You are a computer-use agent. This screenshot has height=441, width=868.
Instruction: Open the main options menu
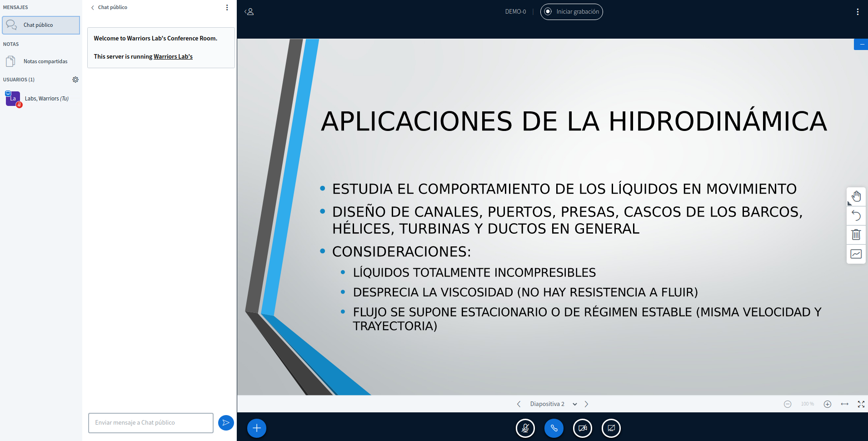[858, 12]
